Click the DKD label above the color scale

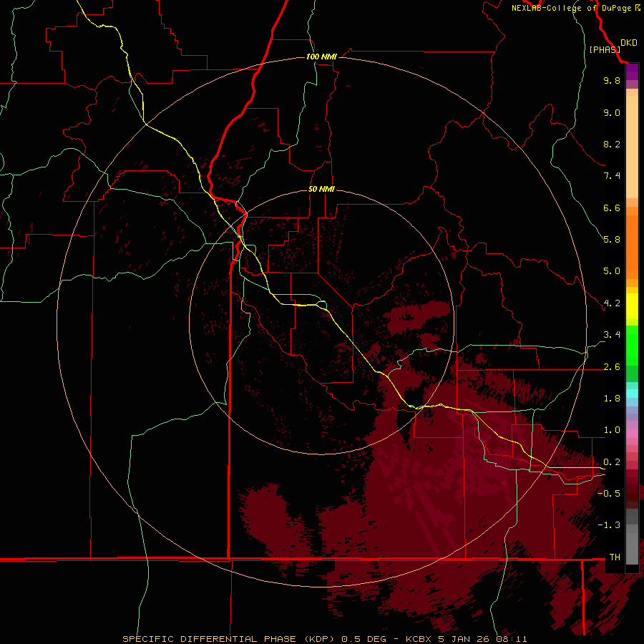coord(629,43)
